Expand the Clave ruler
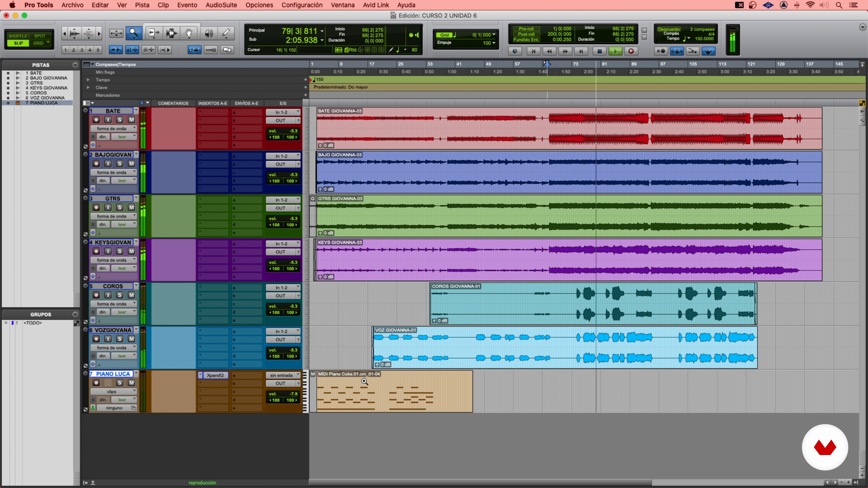The width and height of the screenshot is (868, 488). click(x=88, y=88)
